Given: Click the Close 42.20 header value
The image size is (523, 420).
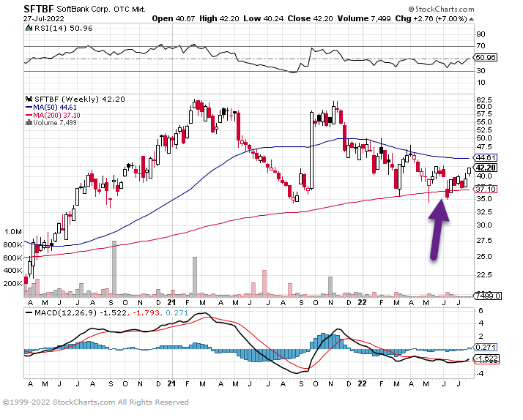Looking at the screenshot, I should click(310, 18).
